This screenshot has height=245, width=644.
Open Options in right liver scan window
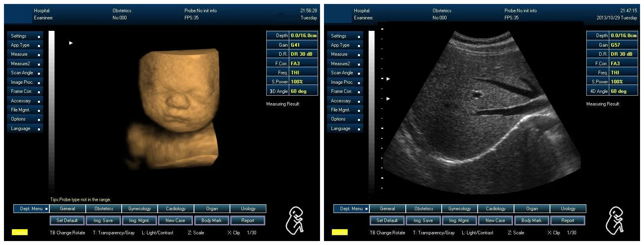point(345,119)
